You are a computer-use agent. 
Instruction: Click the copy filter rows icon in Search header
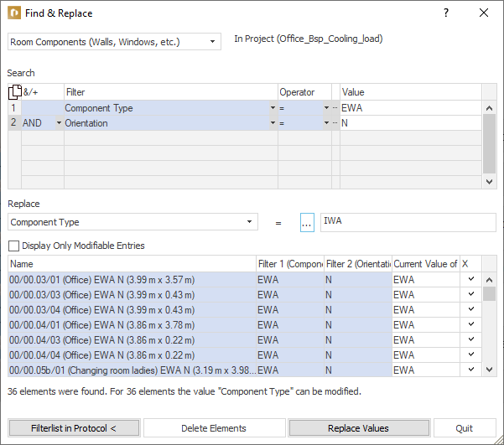pos(14,92)
